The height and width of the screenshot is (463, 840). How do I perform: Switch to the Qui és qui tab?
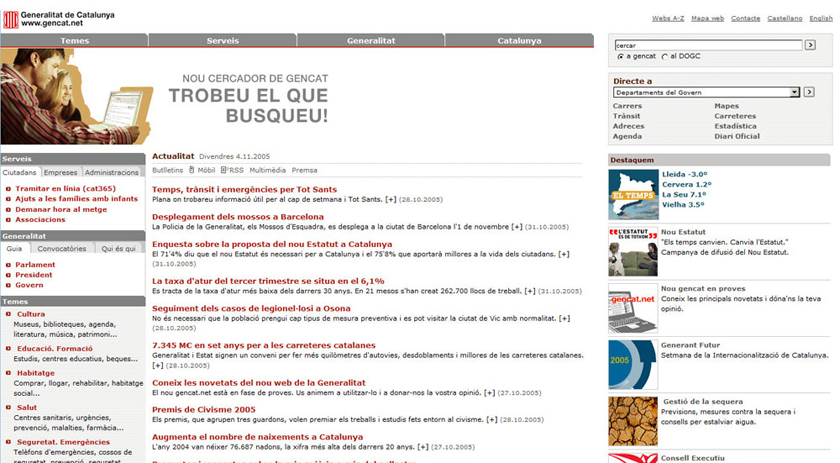(x=118, y=249)
